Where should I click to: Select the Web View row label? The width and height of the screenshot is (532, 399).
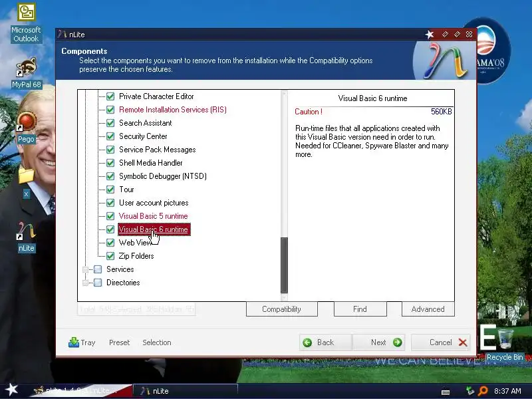[x=135, y=243]
